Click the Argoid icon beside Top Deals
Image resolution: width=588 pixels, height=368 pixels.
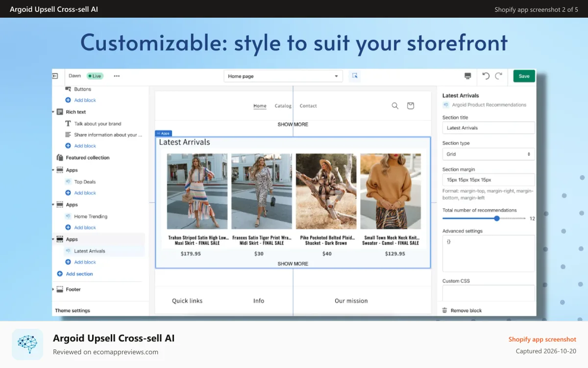point(68,182)
